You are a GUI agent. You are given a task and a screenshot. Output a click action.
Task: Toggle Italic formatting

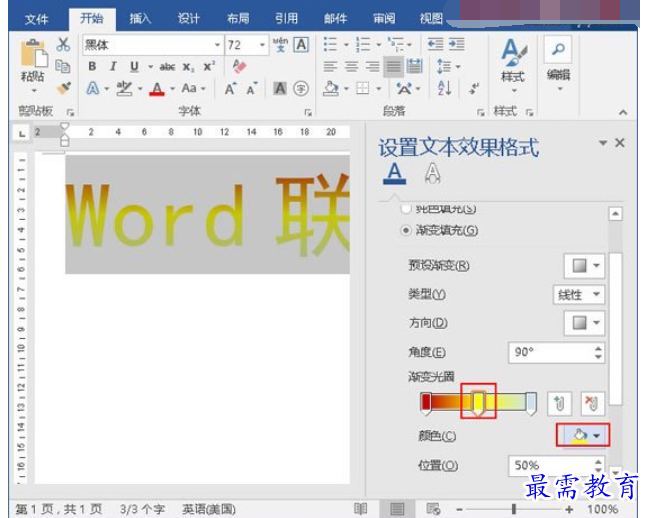pos(113,66)
